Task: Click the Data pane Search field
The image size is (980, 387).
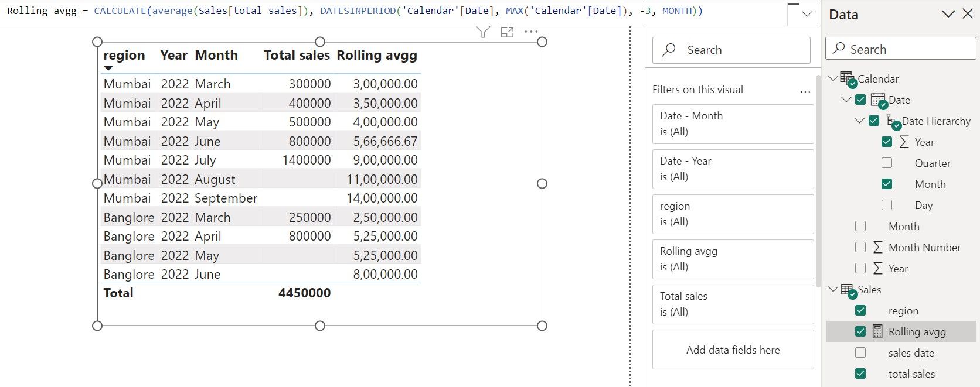Action: [x=900, y=49]
